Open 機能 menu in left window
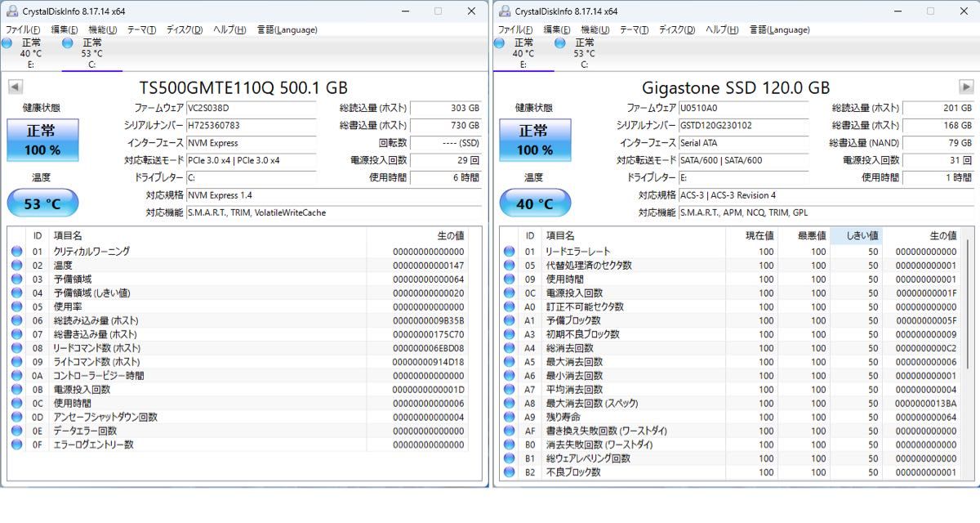 103,29
